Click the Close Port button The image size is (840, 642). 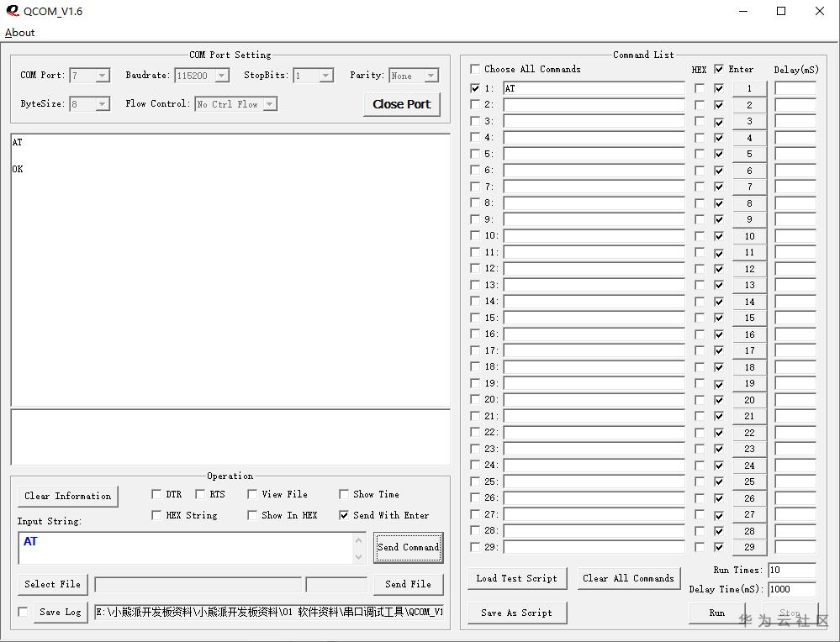coord(402,104)
